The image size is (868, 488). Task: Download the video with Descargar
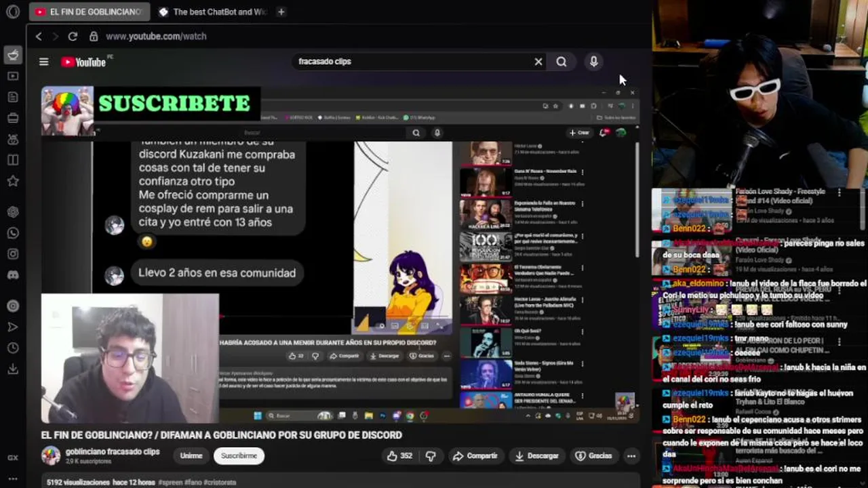click(536, 456)
